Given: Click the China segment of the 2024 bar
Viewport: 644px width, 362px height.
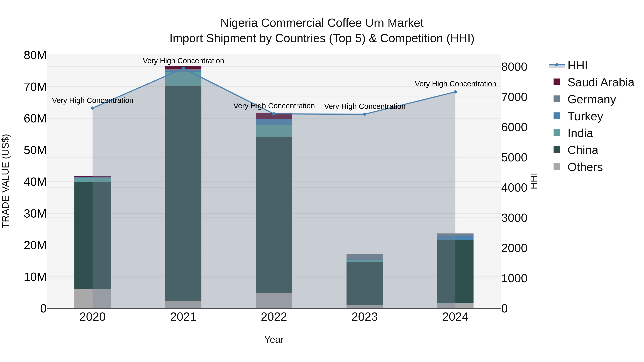Looking at the screenshot, I should point(455,272).
